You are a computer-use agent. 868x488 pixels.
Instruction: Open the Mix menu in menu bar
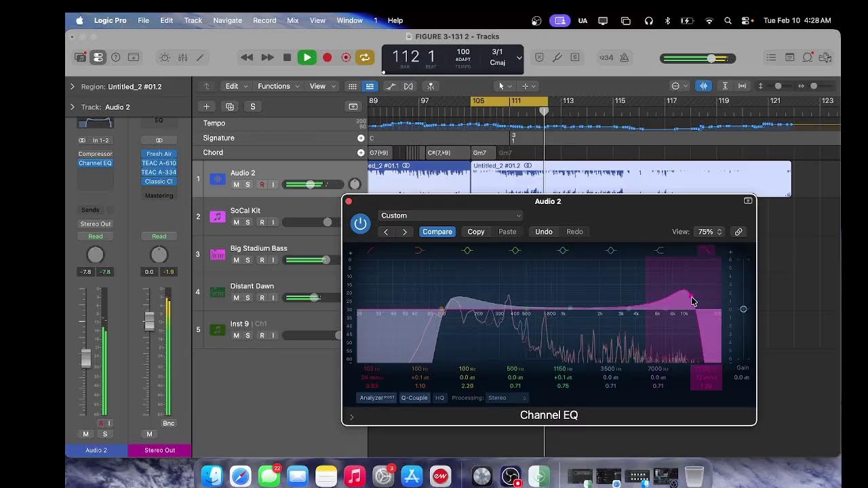click(293, 20)
